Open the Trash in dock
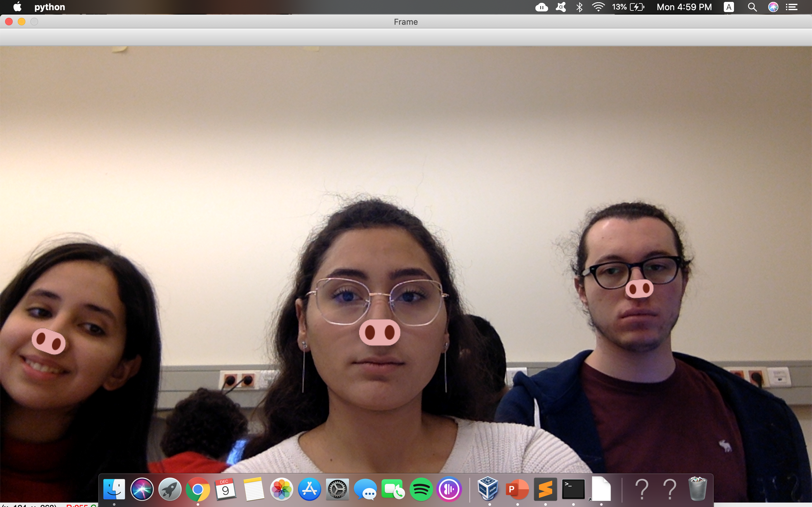812x507 pixels. point(697,489)
